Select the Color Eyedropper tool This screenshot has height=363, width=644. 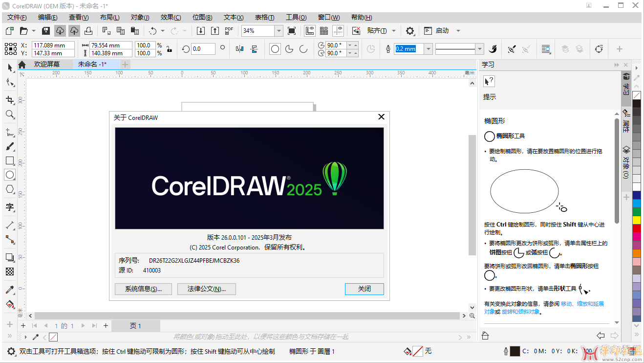pyautogui.click(x=10, y=290)
